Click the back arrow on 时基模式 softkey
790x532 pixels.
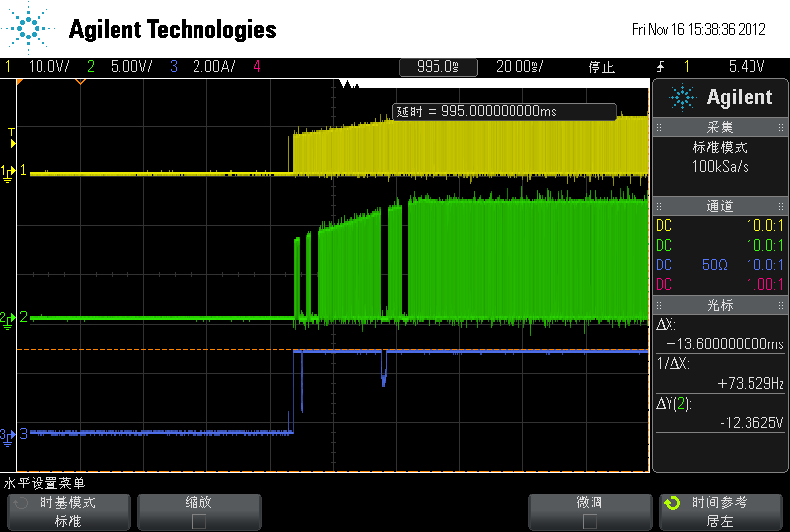(x=21, y=503)
